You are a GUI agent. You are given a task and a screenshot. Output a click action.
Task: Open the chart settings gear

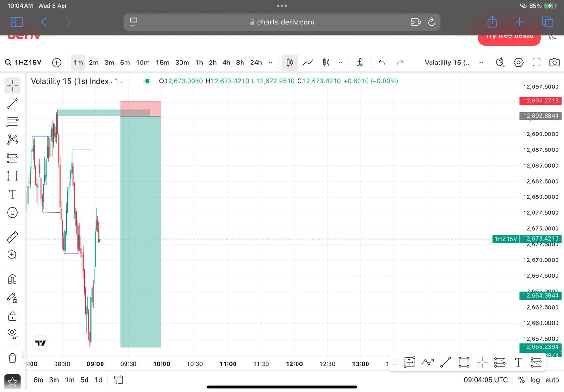point(518,62)
